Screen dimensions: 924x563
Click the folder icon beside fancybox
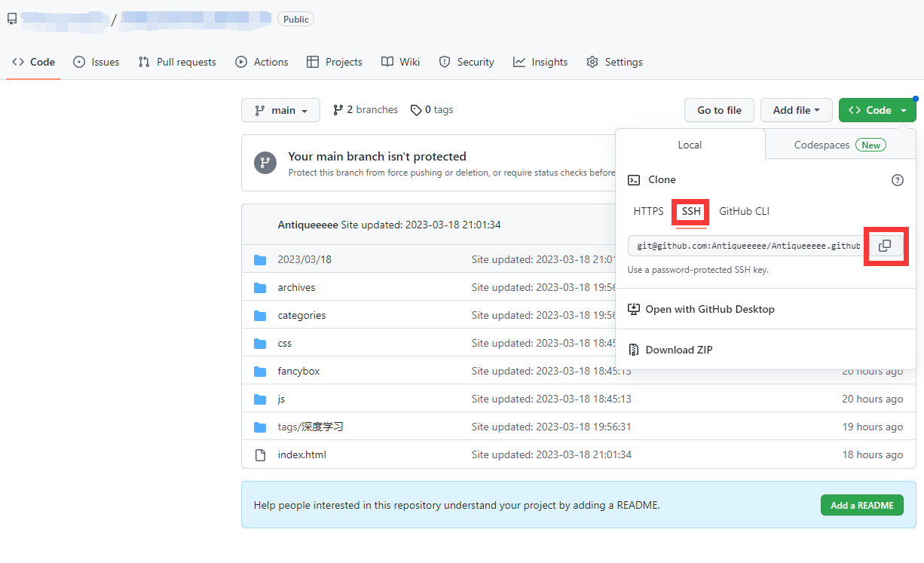click(260, 372)
